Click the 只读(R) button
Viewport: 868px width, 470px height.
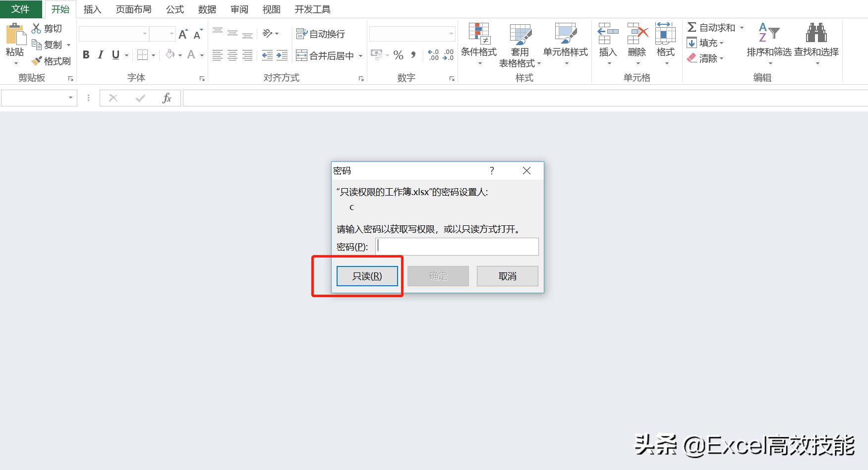pos(367,276)
